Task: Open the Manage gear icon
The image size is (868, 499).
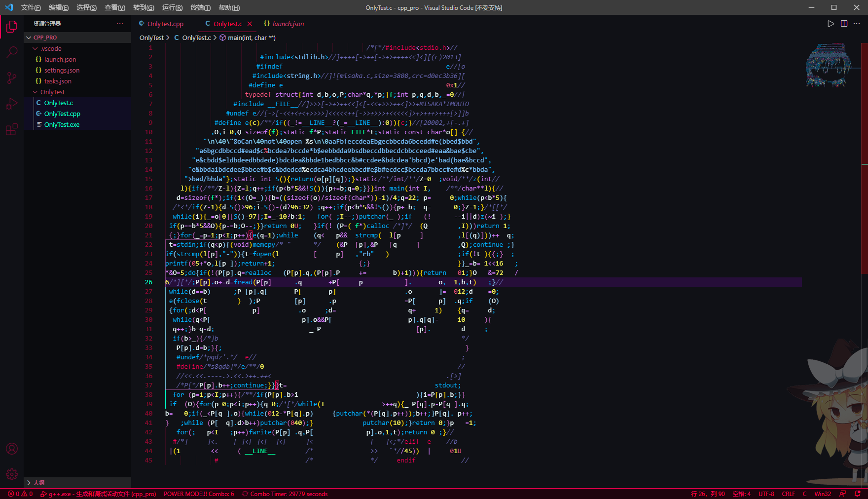Action: click(x=12, y=474)
